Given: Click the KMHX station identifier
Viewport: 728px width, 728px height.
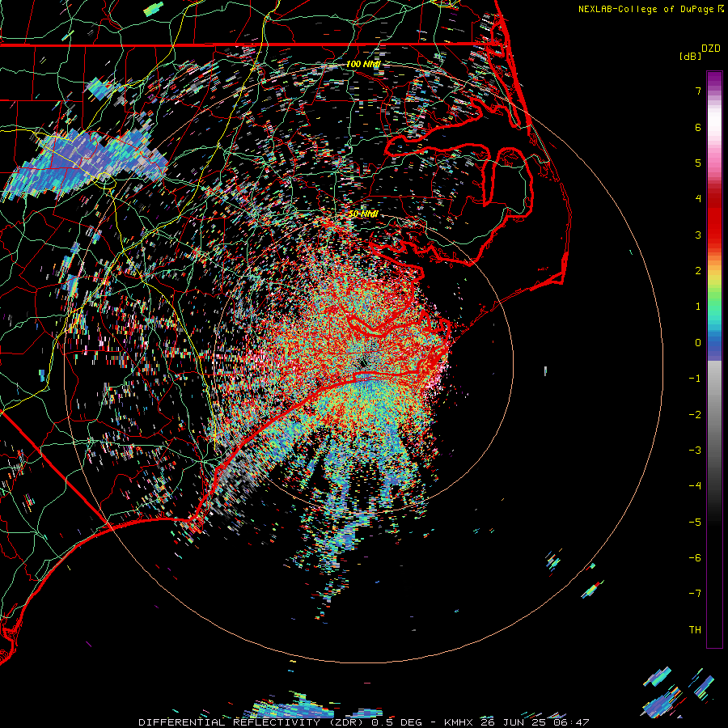Looking at the screenshot, I should click(459, 722).
